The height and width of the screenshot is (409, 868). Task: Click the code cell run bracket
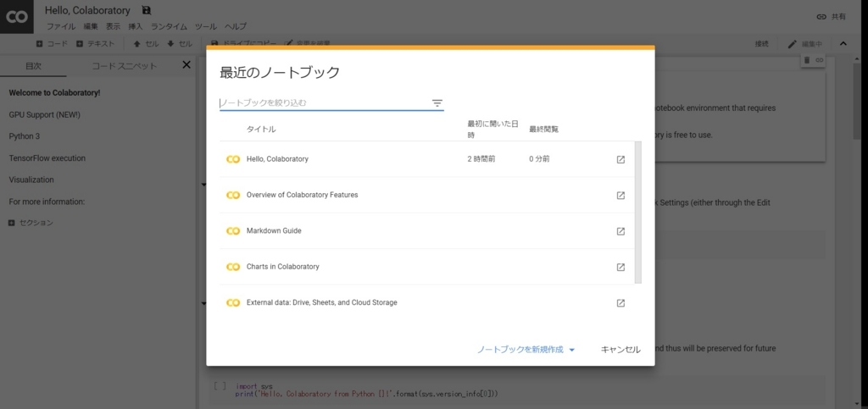pos(220,386)
